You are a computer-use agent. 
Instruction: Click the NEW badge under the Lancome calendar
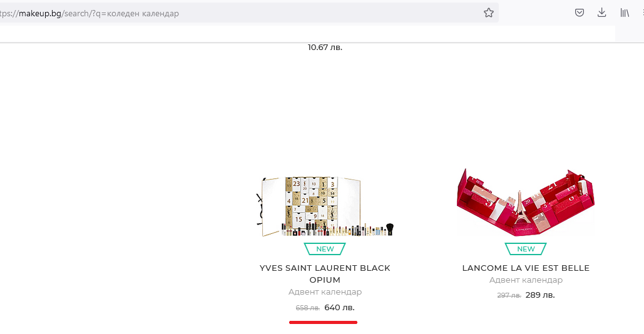(526, 249)
